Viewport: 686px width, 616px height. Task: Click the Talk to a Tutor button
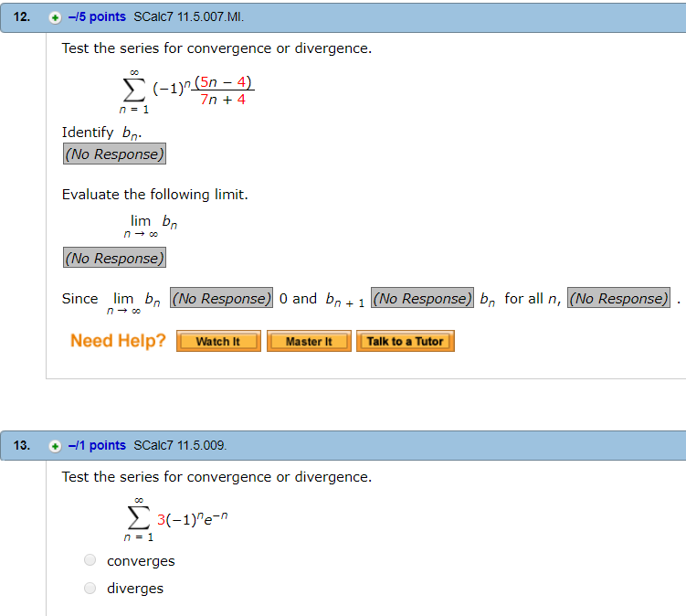[x=406, y=341]
